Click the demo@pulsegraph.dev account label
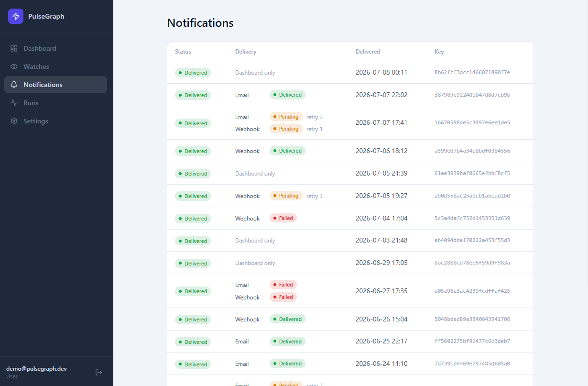Viewport: 588px width, 386px height. (x=36, y=369)
